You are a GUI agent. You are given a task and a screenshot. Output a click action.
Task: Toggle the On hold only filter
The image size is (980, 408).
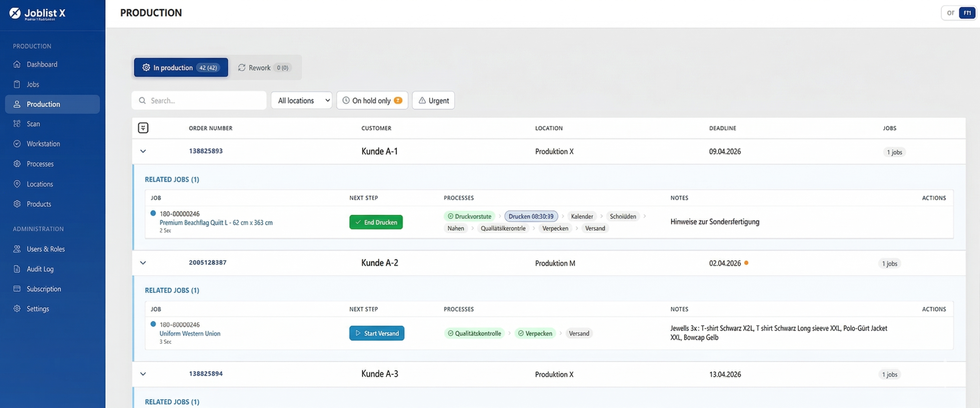point(372,100)
